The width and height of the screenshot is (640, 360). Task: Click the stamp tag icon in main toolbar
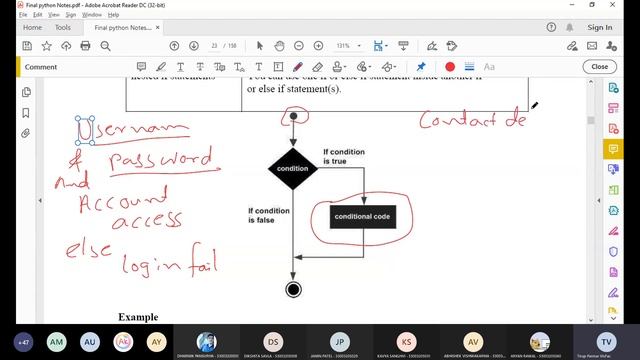point(451,46)
